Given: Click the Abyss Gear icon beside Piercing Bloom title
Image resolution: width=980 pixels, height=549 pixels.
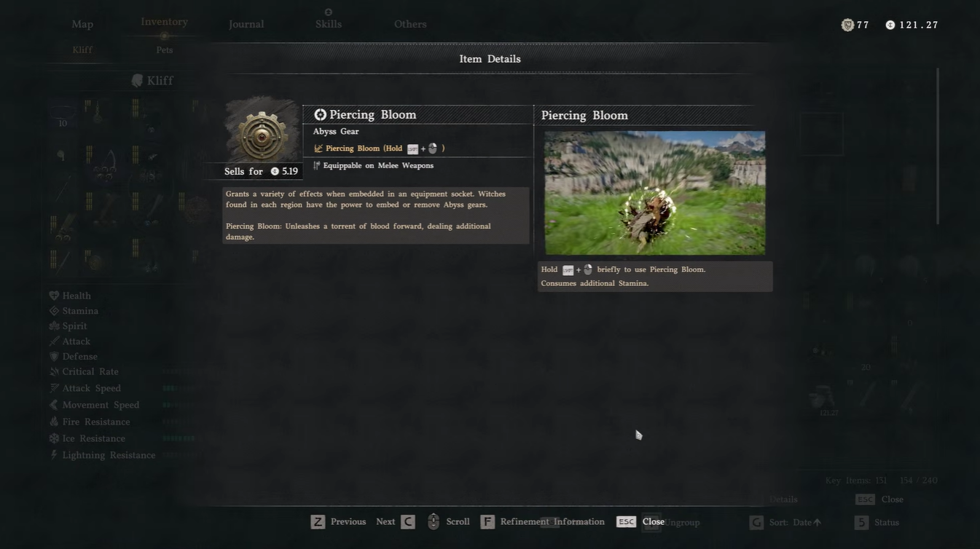Looking at the screenshot, I should click(320, 114).
